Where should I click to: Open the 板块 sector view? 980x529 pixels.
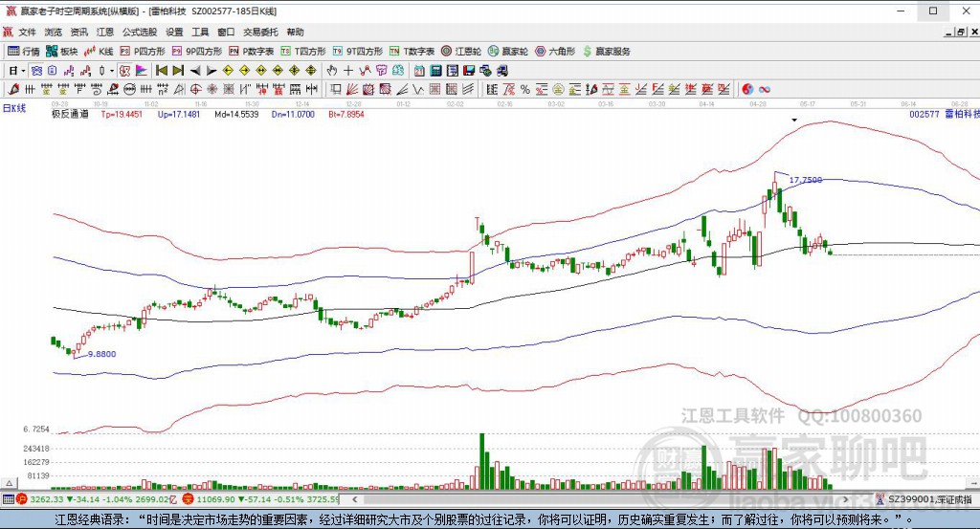(x=62, y=52)
